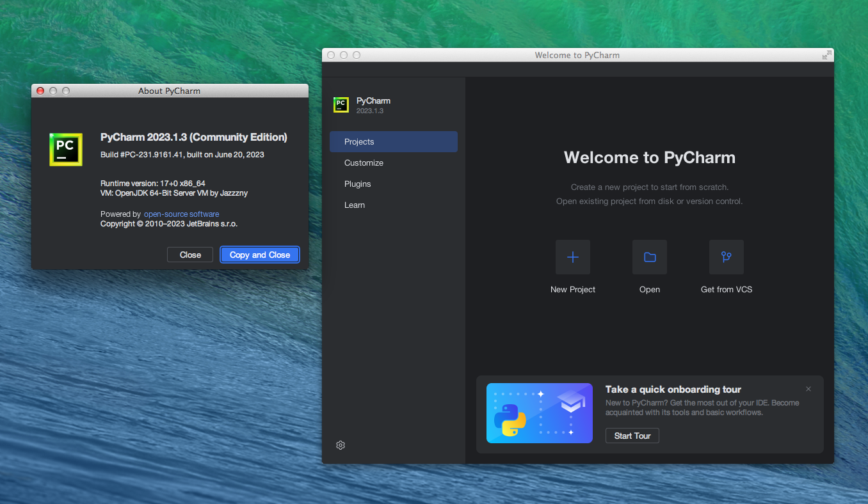The height and width of the screenshot is (504, 868).
Task: Click the New Project plus icon
Action: (x=572, y=257)
